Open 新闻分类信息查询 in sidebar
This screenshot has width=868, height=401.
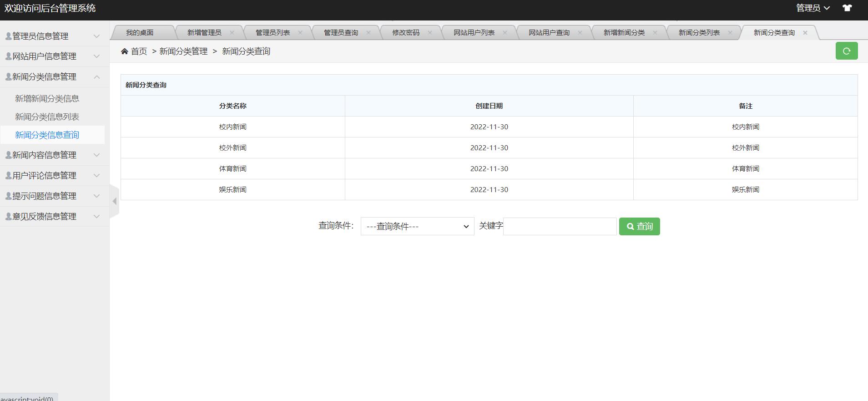47,135
